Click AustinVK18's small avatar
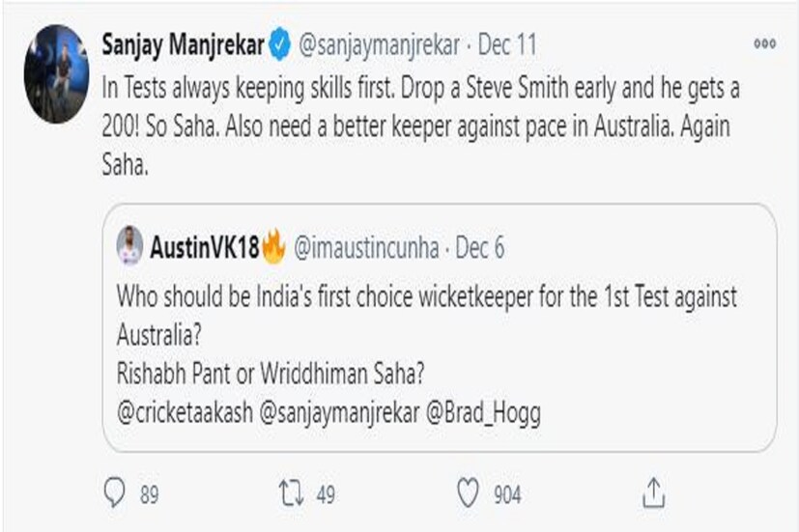799x532 pixels. 130,248
